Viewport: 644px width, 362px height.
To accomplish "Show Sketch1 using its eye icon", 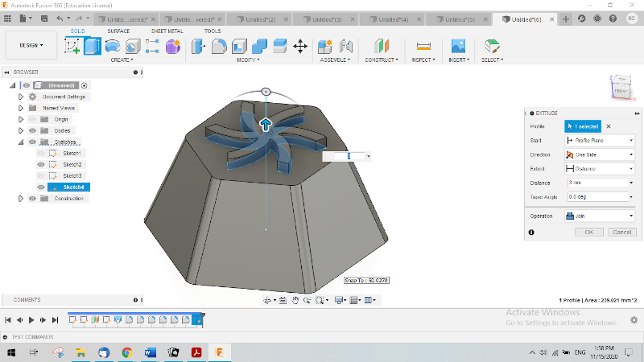I will pos(41,153).
